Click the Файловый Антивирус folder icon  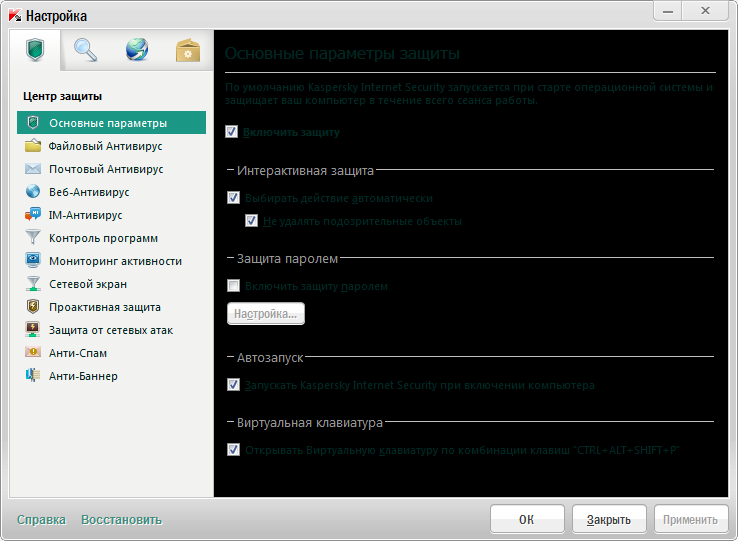click(x=32, y=146)
